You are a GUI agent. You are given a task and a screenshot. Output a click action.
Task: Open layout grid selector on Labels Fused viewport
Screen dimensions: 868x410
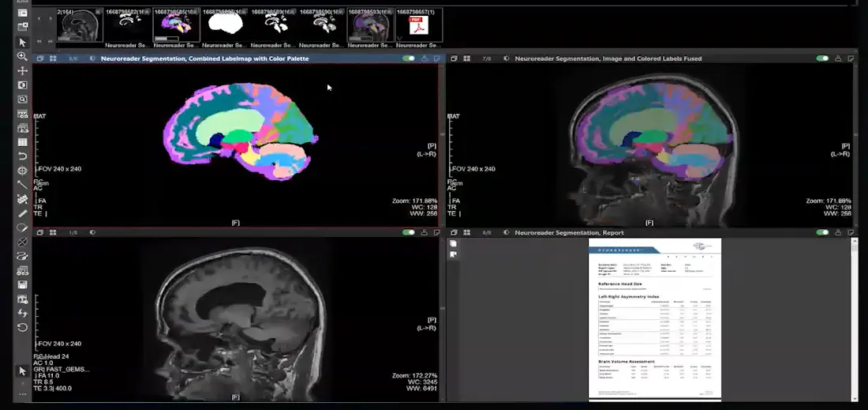coord(467,58)
